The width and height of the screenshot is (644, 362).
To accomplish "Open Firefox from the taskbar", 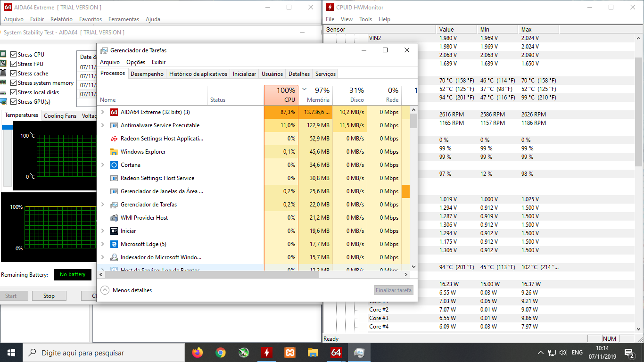I will (x=198, y=352).
